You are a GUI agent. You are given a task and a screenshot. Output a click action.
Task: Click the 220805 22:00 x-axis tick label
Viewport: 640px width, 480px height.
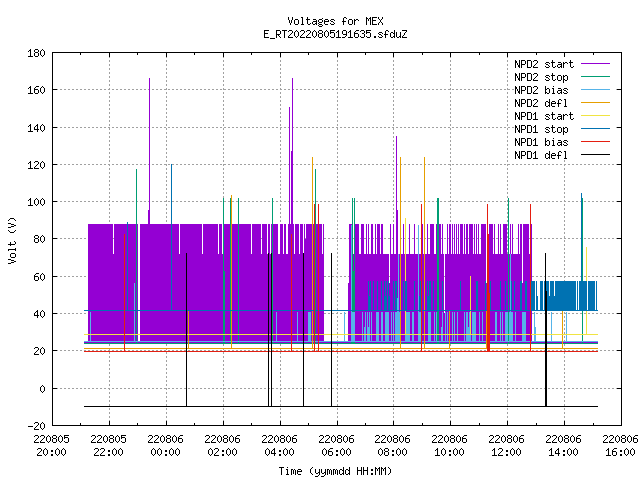tap(109, 446)
